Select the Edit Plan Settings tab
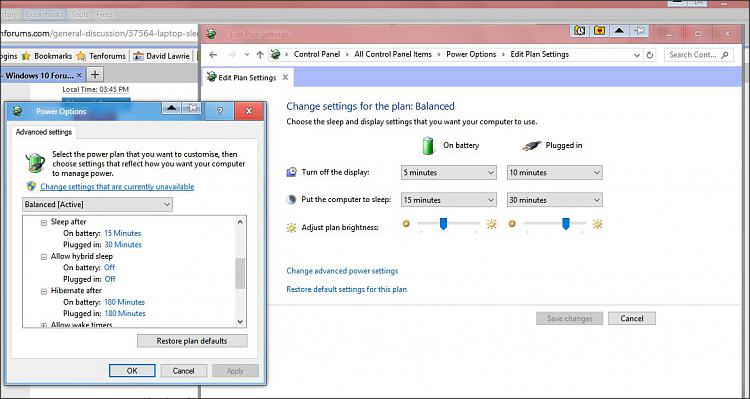This screenshot has width=750, height=399. [x=247, y=78]
